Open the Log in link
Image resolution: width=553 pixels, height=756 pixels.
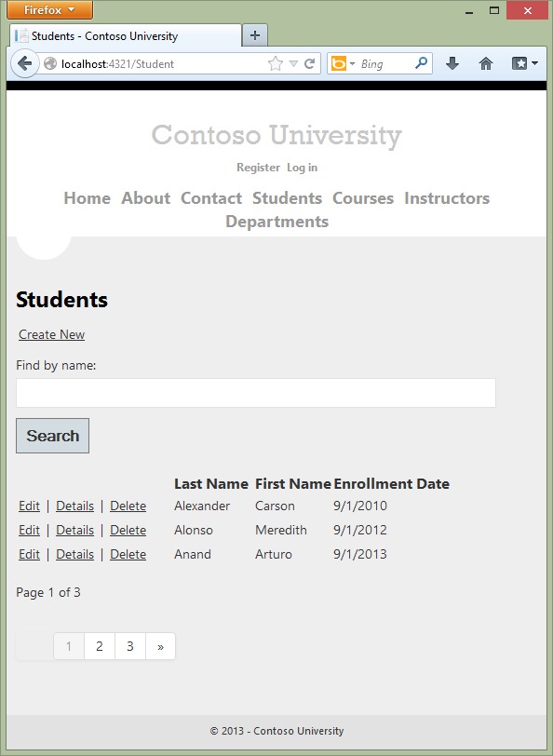click(x=302, y=167)
